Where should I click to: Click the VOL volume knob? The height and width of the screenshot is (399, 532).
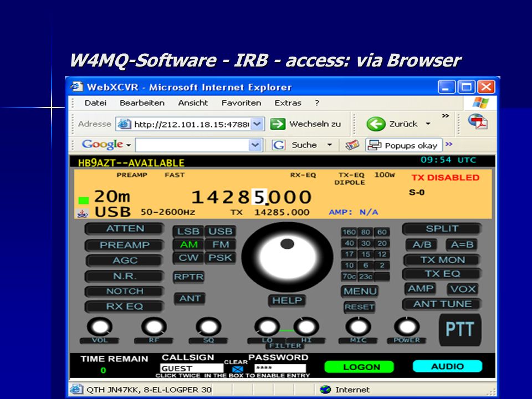100,327
